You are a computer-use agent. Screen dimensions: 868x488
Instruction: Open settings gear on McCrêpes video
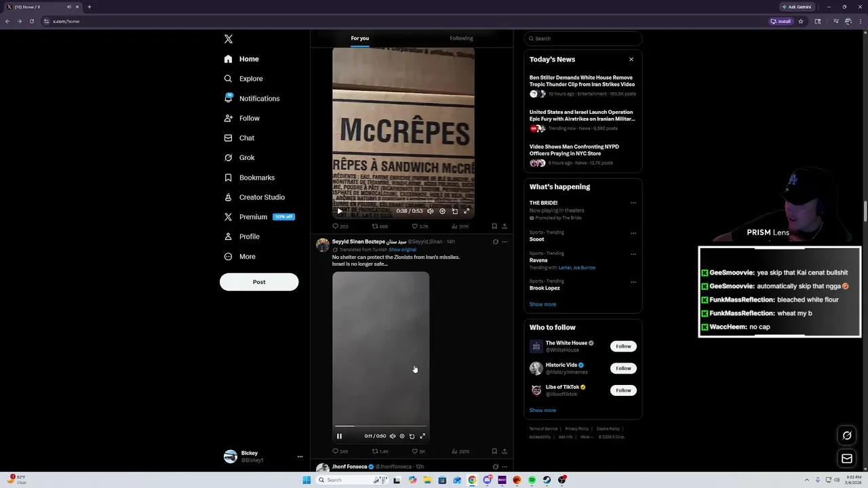[442, 211]
